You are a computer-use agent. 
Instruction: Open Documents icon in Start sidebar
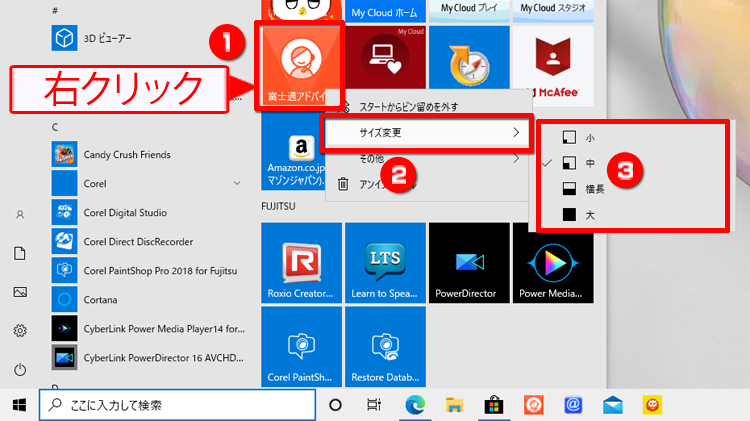(20, 254)
